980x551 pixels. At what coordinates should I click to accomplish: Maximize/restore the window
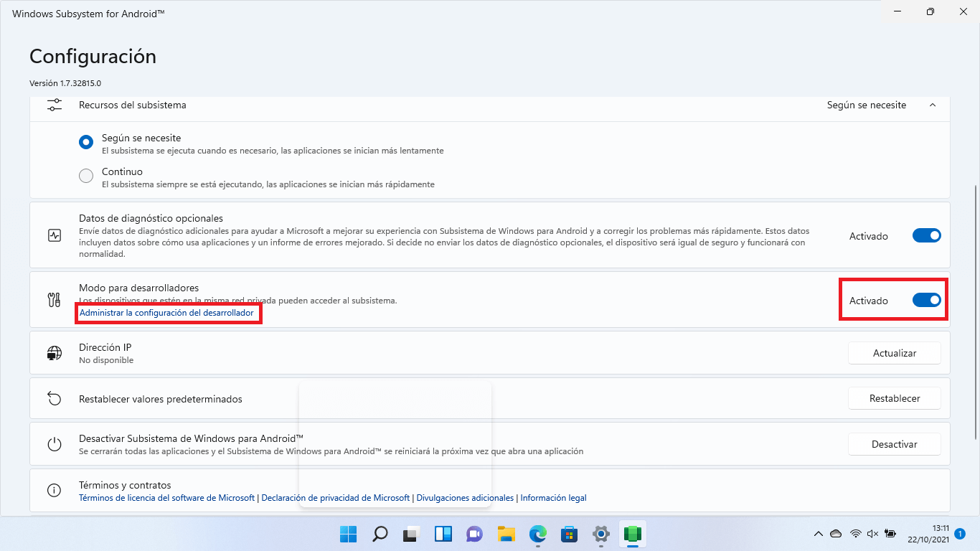(930, 11)
